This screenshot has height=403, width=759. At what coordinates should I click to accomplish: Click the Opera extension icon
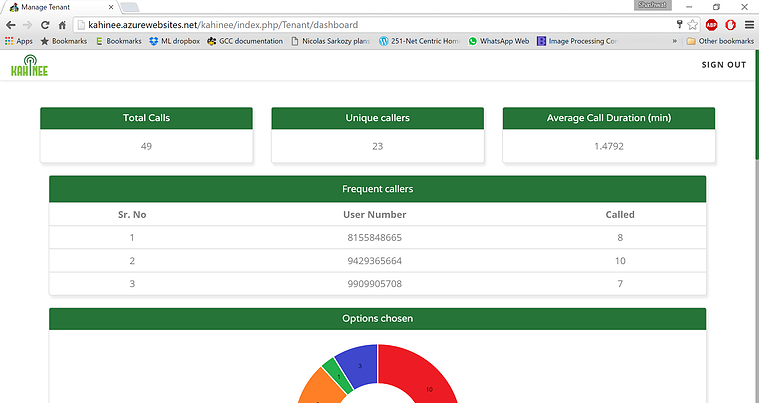point(730,25)
